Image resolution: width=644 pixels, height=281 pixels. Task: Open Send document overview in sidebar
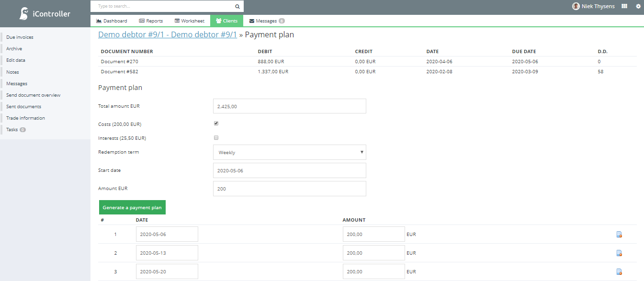coord(33,95)
